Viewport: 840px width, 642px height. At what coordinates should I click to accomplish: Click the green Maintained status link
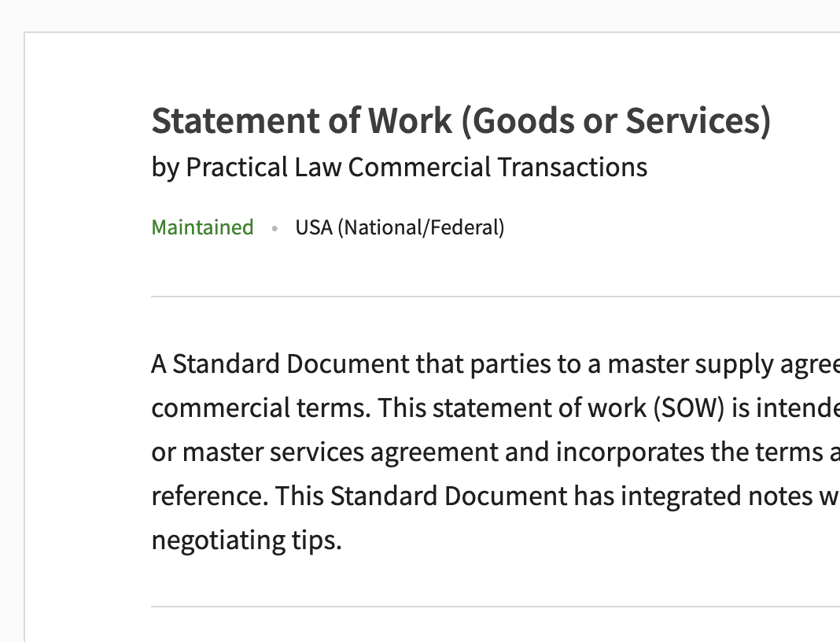(x=202, y=227)
